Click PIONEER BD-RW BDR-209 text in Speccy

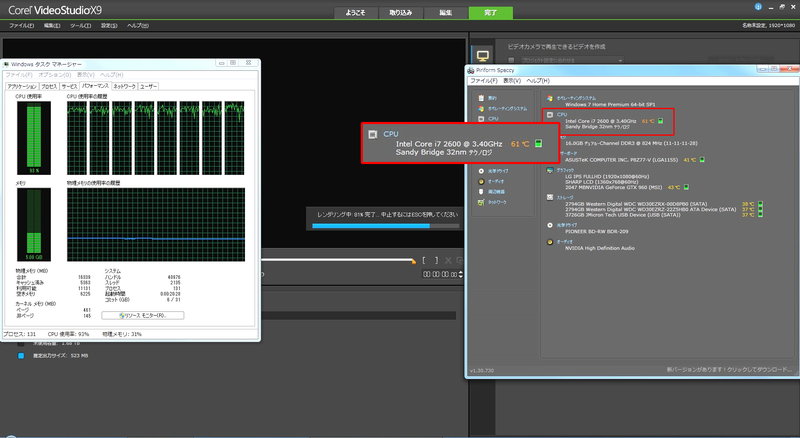point(596,231)
